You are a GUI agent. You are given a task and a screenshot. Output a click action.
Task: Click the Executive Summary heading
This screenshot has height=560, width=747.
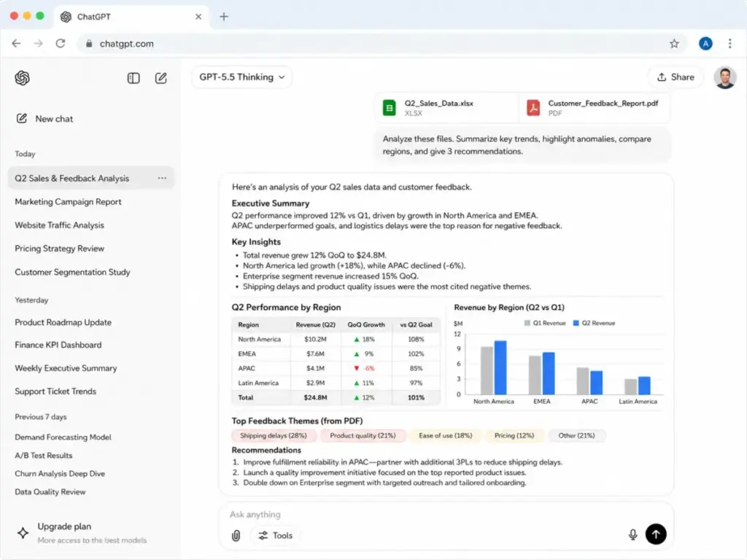(270, 203)
